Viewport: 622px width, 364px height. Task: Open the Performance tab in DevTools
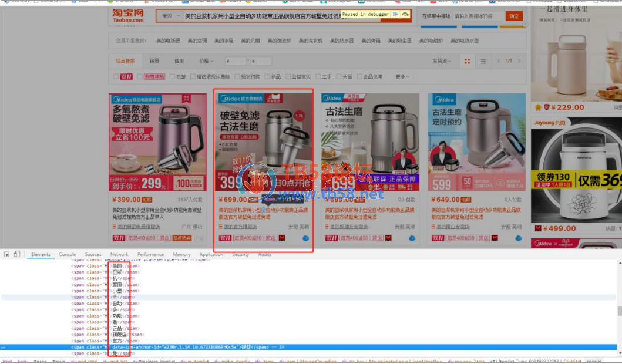click(150, 254)
